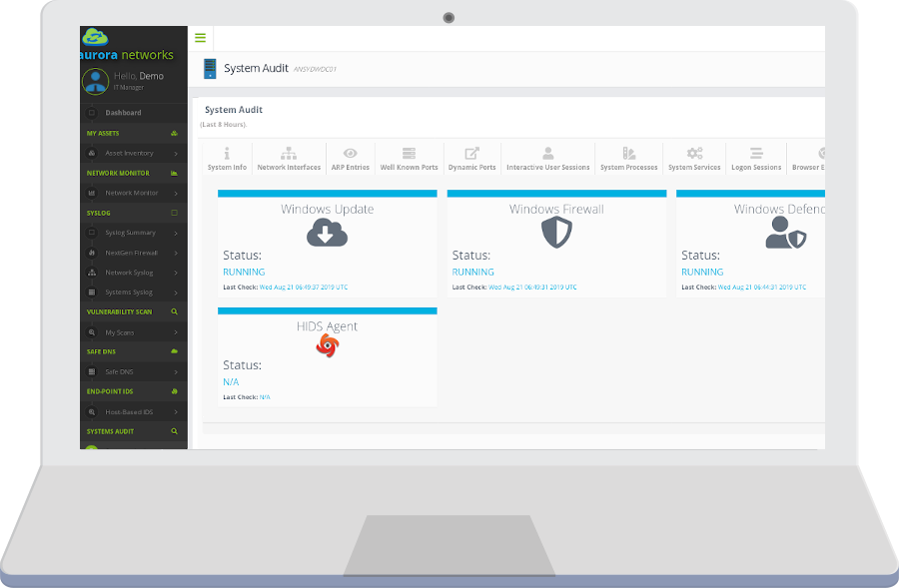This screenshot has height=588, width=899.
Task: Click the System Audit server icon
Action: (210, 68)
